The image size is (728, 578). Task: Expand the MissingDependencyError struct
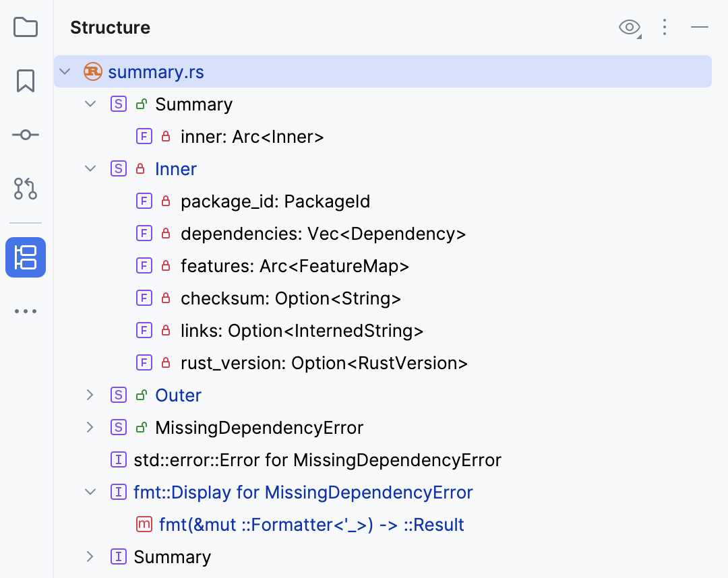pyautogui.click(x=90, y=427)
